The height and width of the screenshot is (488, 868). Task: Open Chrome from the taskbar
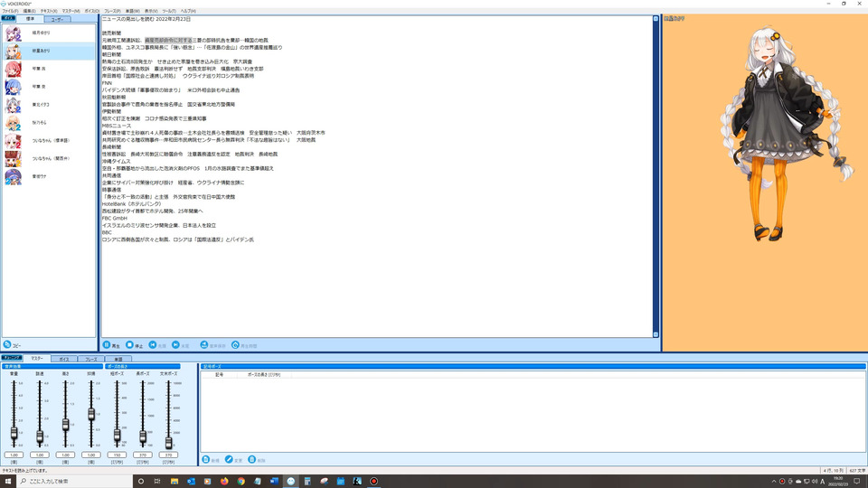[x=241, y=481]
